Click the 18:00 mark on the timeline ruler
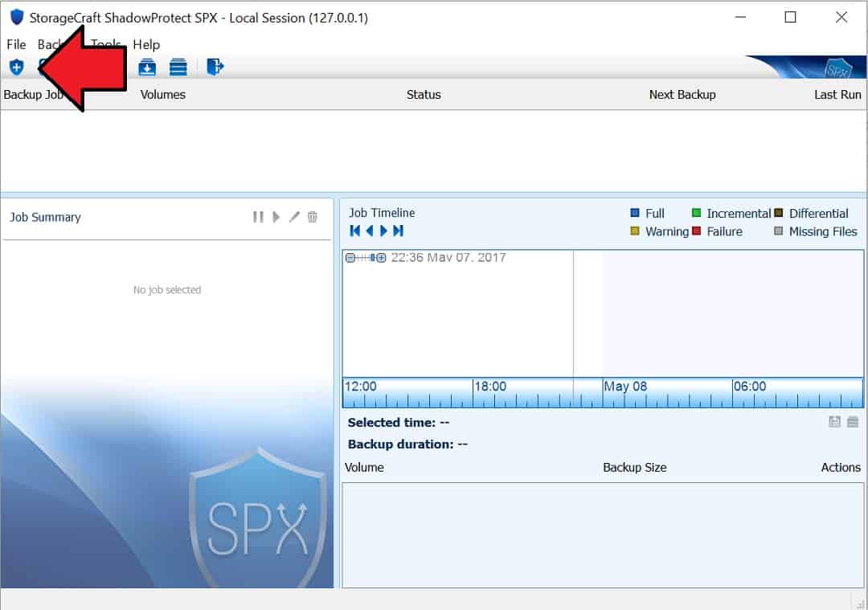The height and width of the screenshot is (610, 868). click(x=490, y=387)
